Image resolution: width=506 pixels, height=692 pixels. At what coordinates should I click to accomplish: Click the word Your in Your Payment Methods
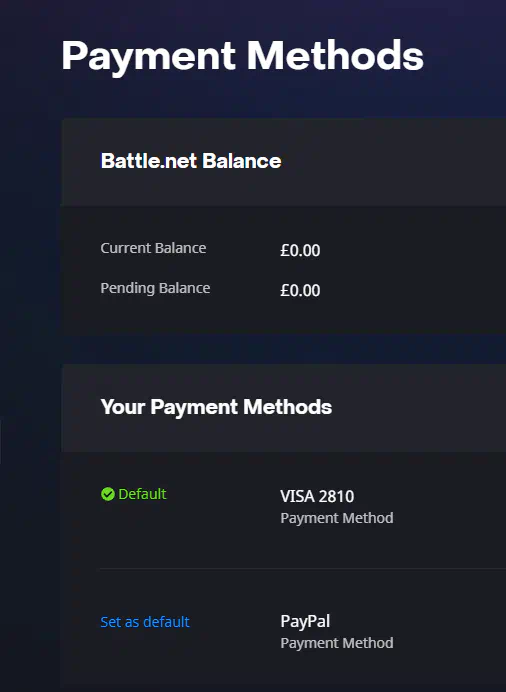point(123,407)
